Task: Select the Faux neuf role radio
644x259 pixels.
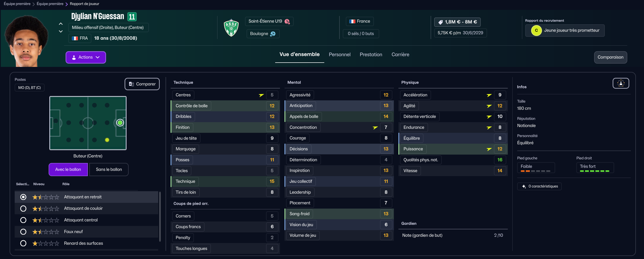Action: tap(23, 232)
